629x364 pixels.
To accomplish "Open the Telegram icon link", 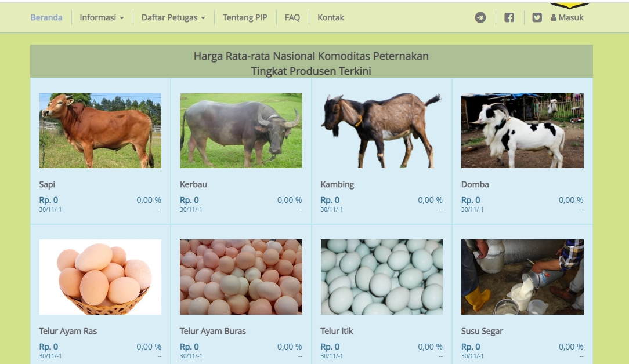I will tap(480, 17).
